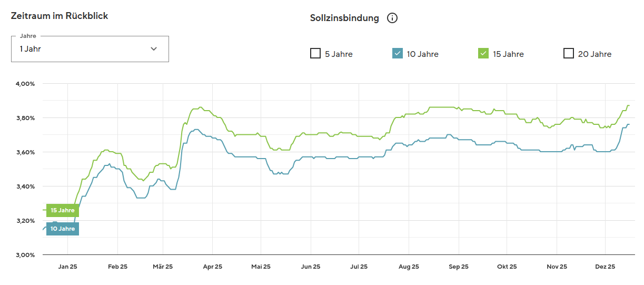Uncheck the 15 Jahre checkbox

click(483, 53)
